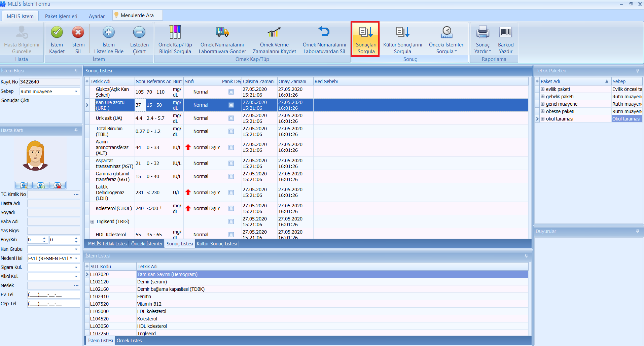
Task: Click İstem Kaydet green check icon
Action: tap(57, 32)
